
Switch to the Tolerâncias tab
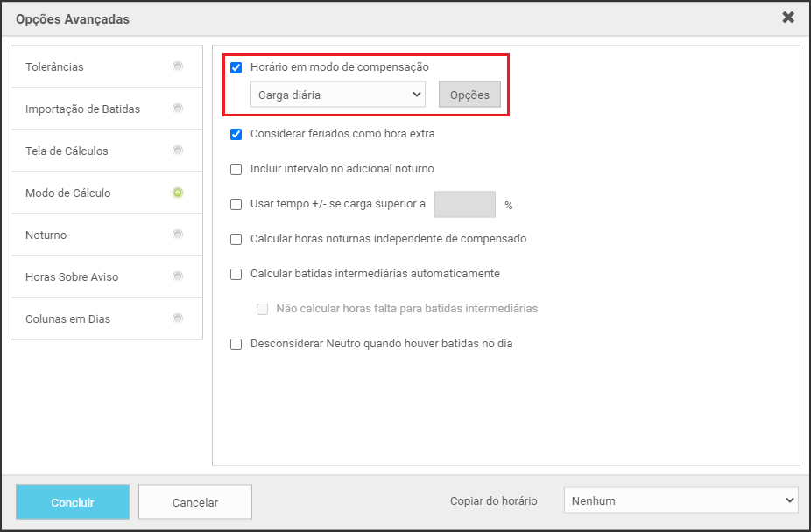[x=55, y=67]
